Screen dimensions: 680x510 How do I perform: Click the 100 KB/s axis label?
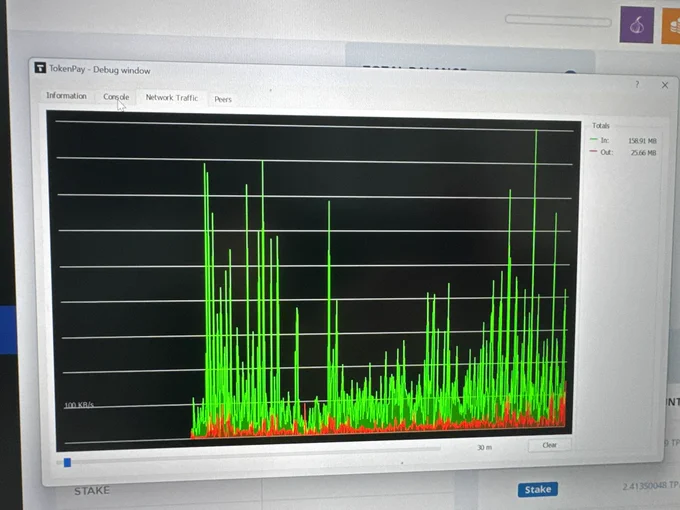point(79,405)
